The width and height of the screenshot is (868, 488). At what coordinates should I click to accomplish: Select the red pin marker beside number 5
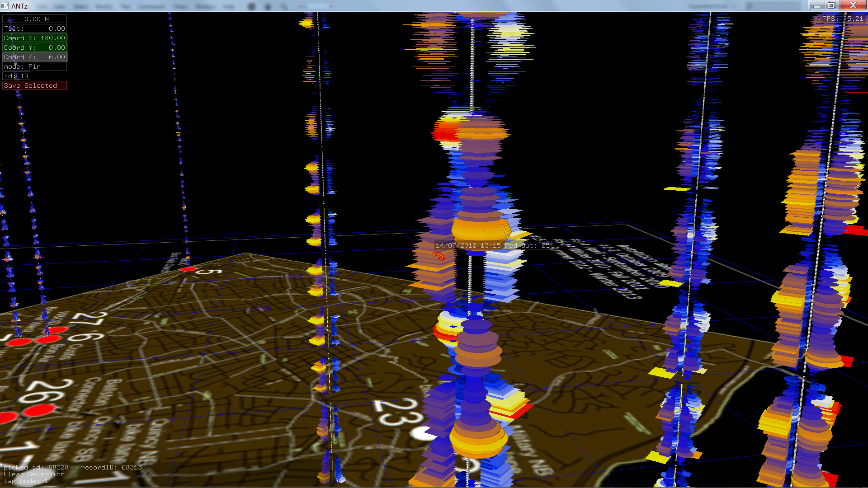[188, 269]
